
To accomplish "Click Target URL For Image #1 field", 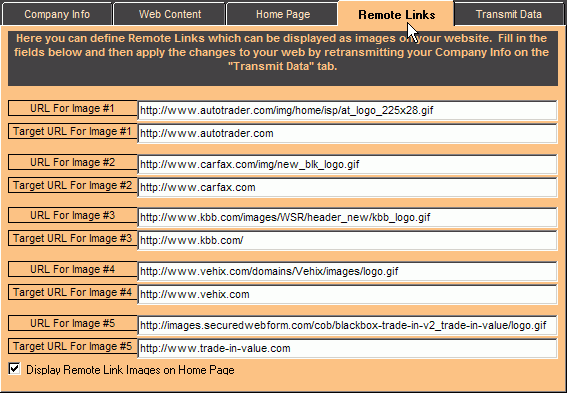I will [347, 133].
